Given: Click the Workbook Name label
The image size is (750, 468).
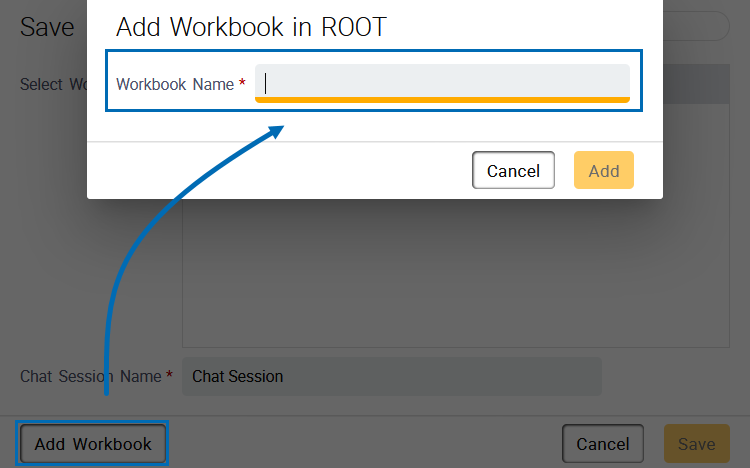Looking at the screenshot, I should coord(175,85).
